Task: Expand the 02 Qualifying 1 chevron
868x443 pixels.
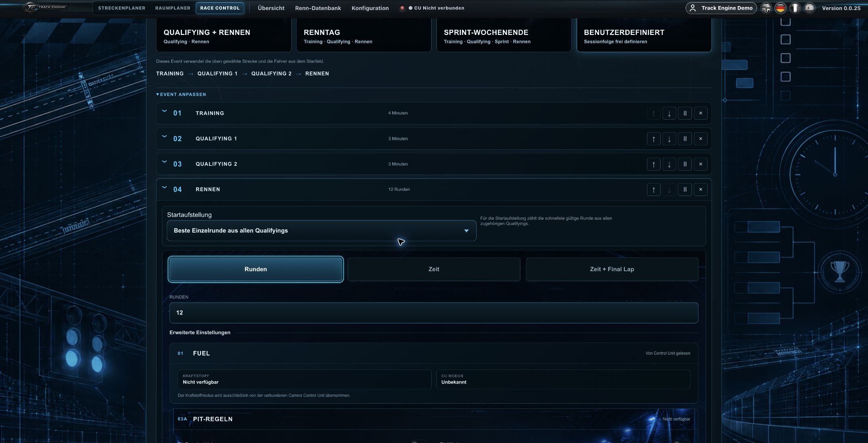Action: click(x=164, y=137)
